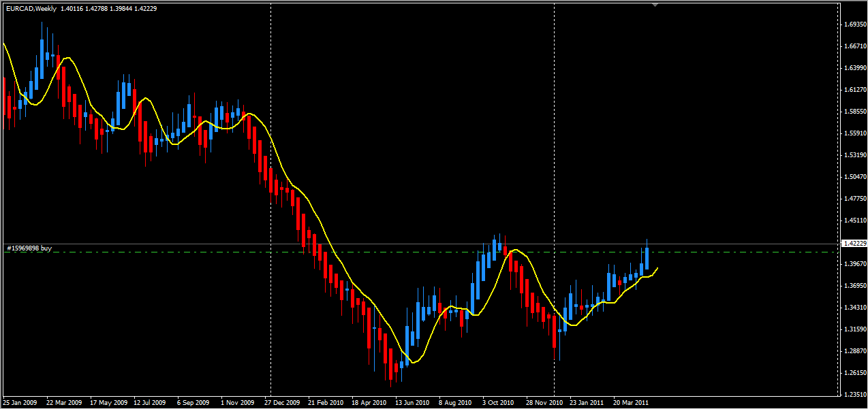Click the current price tag 1.42229
Viewport: 868px width, 409px height.
pos(854,243)
